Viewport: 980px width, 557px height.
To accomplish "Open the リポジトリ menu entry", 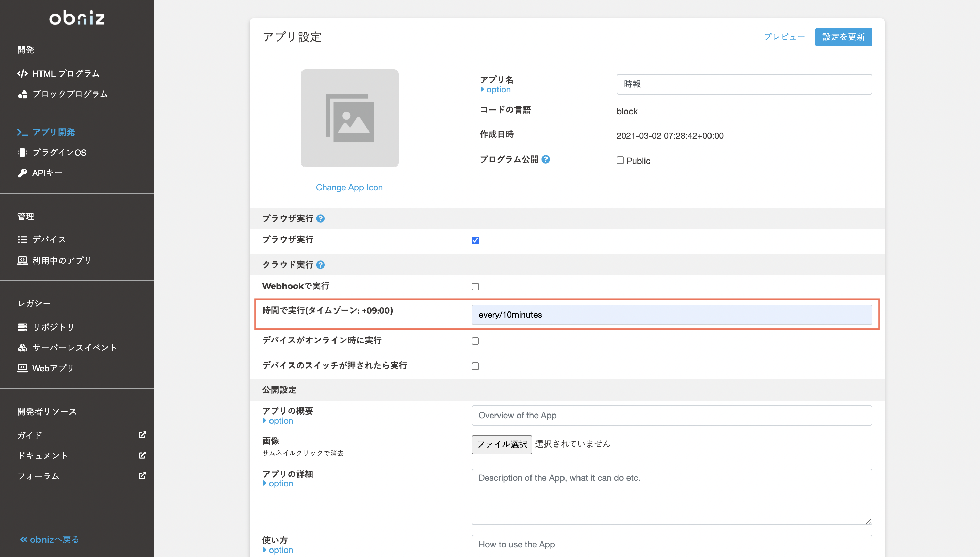I will tap(54, 327).
